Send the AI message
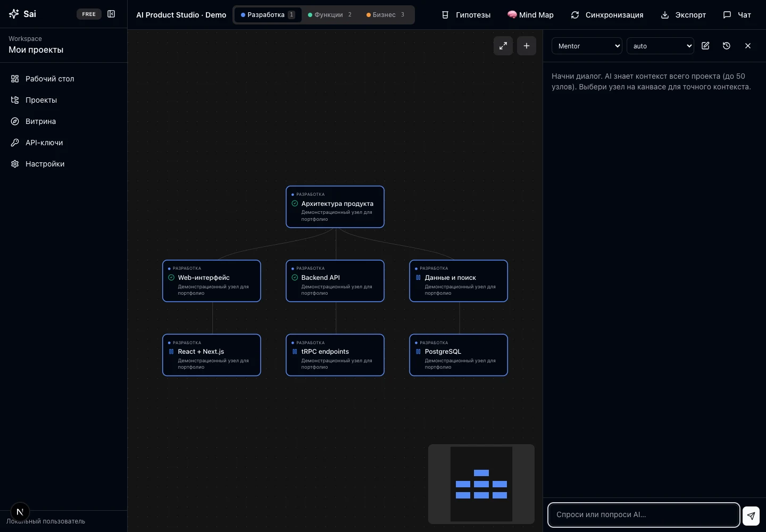This screenshot has width=766, height=532. [x=751, y=516]
